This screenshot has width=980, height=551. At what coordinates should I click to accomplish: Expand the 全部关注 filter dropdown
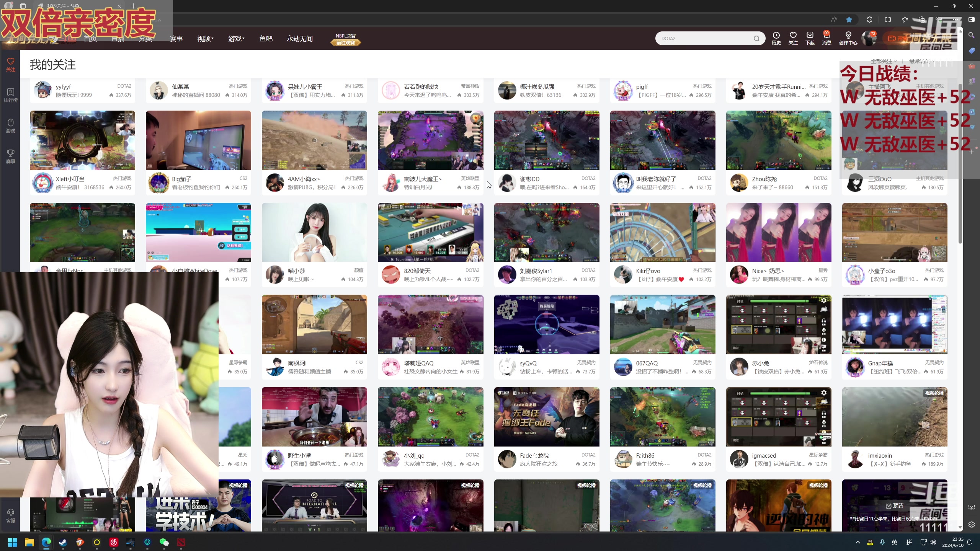pyautogui.click(x=884, y=61)
